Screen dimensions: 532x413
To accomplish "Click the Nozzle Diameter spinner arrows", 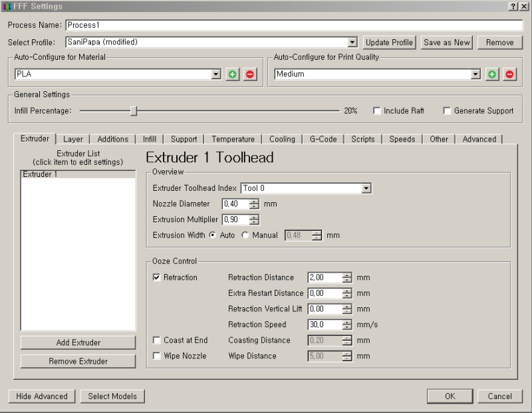I will tap(254, 204).
